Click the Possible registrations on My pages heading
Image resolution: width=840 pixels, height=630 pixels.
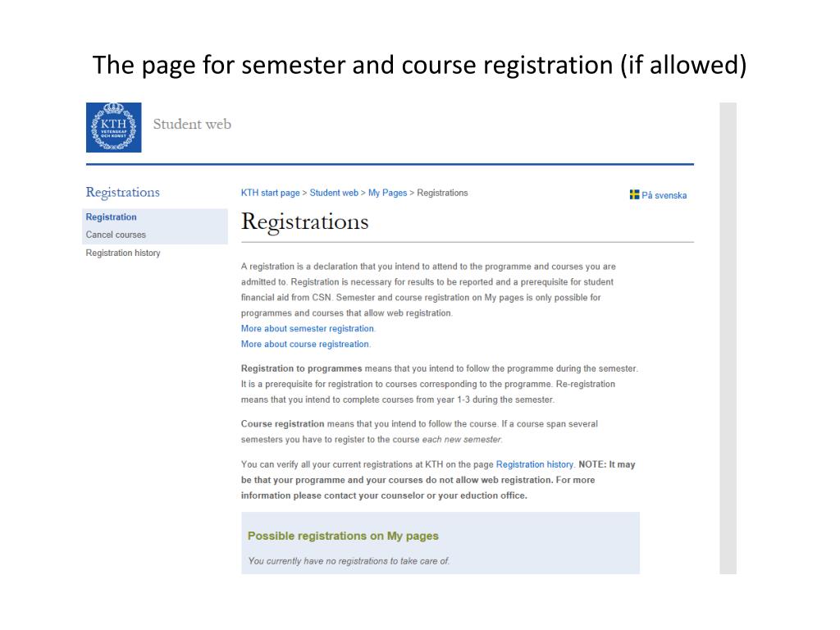343,536
